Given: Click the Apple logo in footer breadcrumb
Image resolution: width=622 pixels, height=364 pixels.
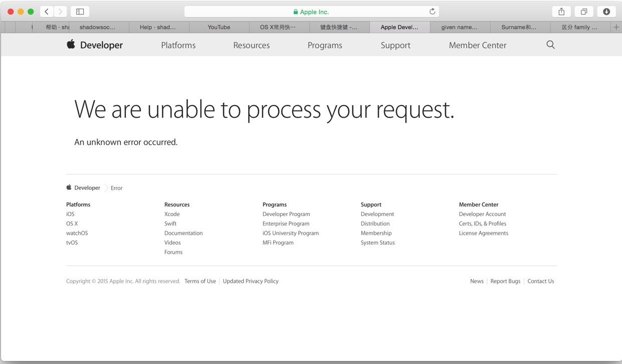Looking at the screenshot, I should pos(69,187).
